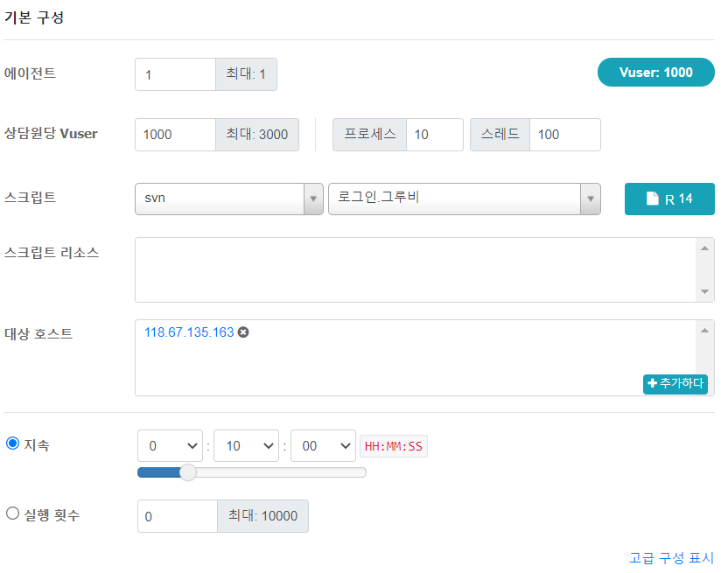Viewport: 728px width, 573px height.
Task: Click the 상담원당 Vuser input field with 1000
Action: [176, 135]
